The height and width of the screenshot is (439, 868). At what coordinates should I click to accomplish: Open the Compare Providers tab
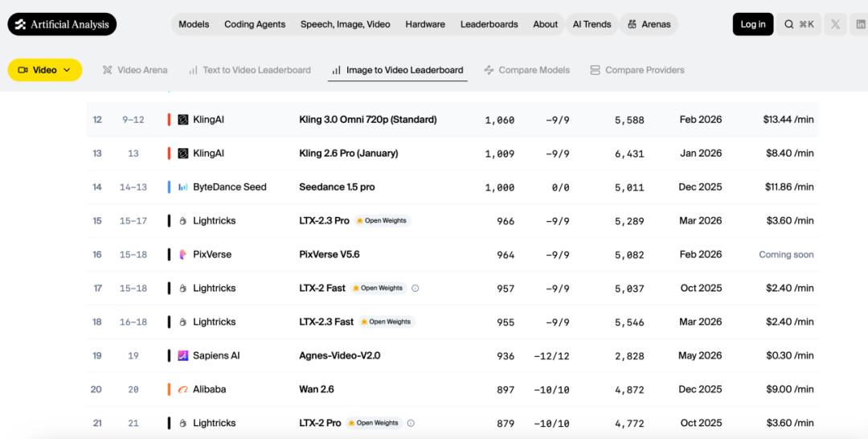(x=637, y=70)
